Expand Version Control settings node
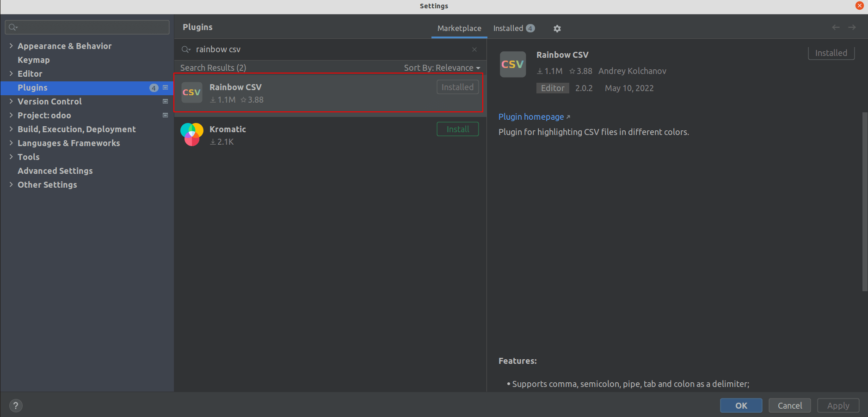 click(11, 101)
